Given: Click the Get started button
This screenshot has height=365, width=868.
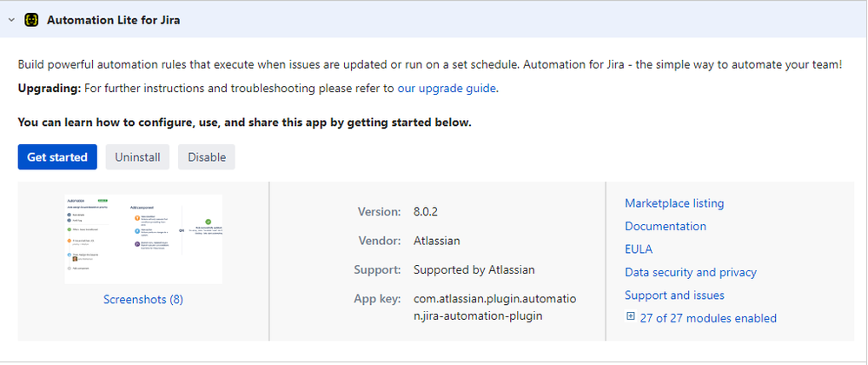Looking at the screenshot, I should 57,157.
